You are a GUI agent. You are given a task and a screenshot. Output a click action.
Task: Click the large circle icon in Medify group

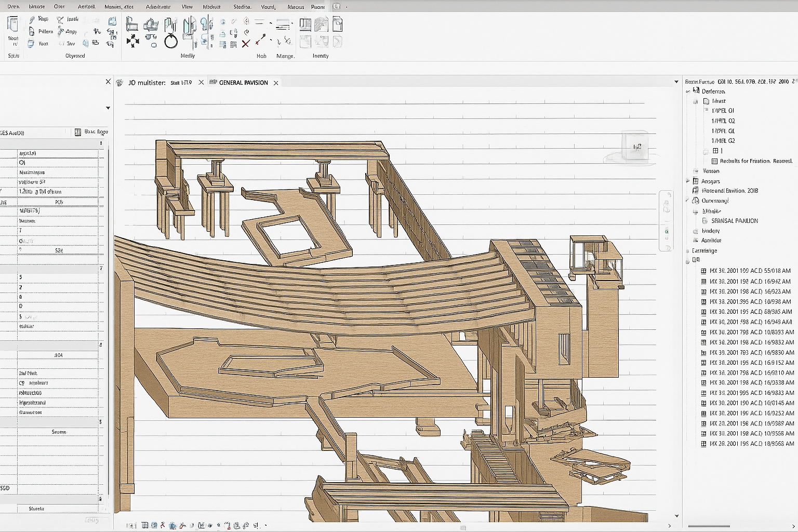click(x=171, y=42)
